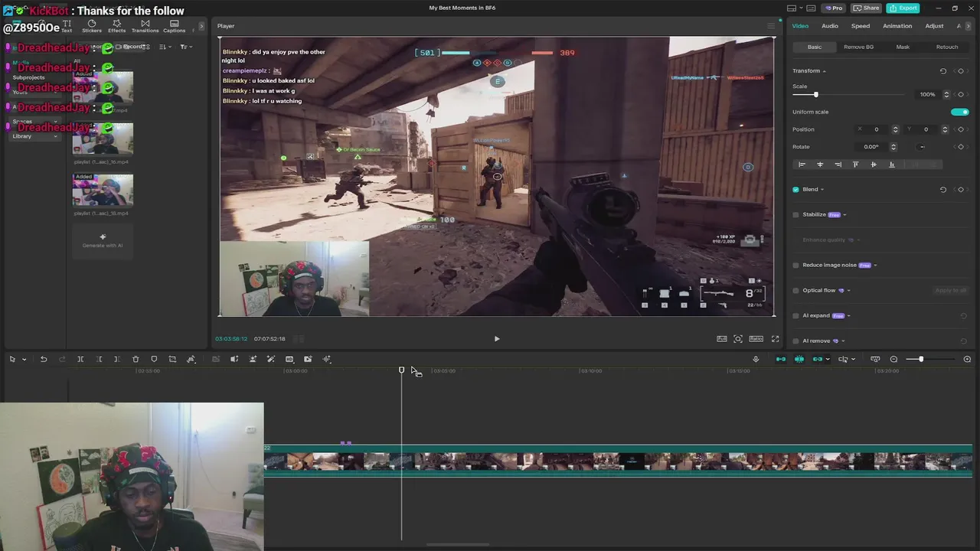This screenshot has height=551, width=980.
Task: Click the player snapshot focus icon
Action: (738, 338)
